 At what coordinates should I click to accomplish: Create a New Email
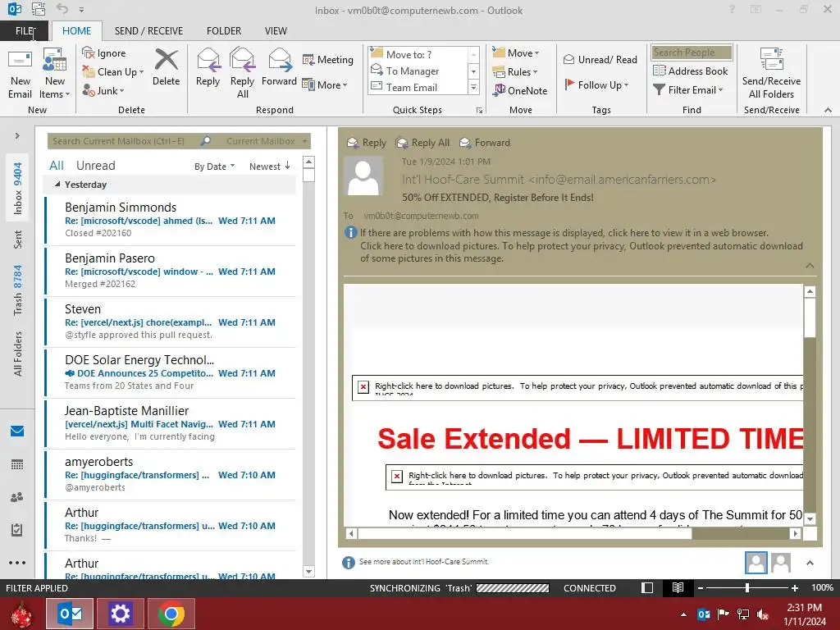point(20,75)
